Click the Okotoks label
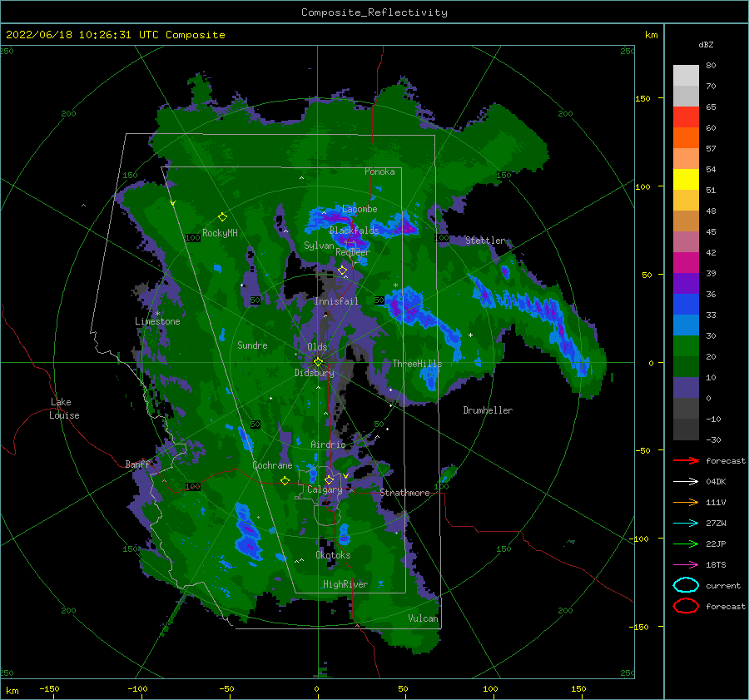This screenshot has width=749, height=700. [x=333, y=555]
